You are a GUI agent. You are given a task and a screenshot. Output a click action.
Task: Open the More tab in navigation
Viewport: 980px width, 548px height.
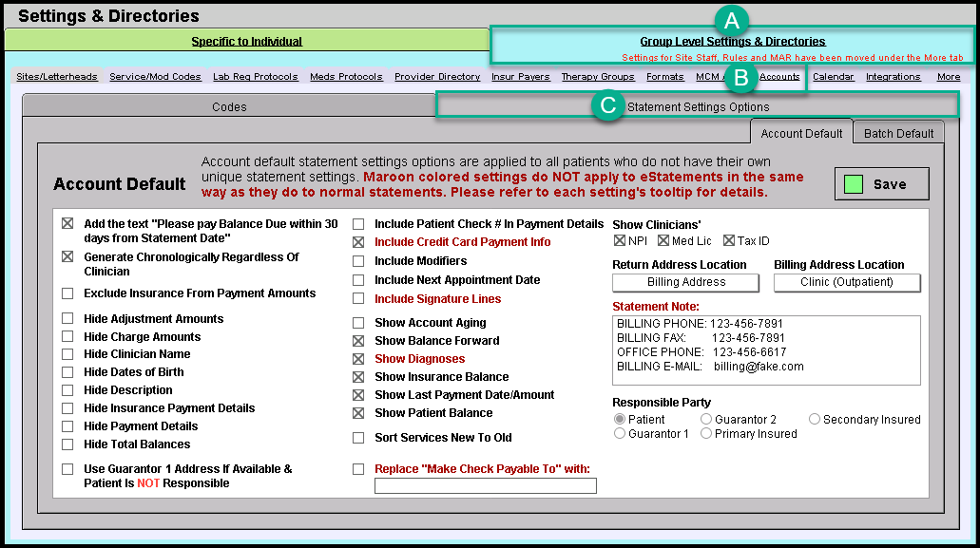click(x=948, y=77)
